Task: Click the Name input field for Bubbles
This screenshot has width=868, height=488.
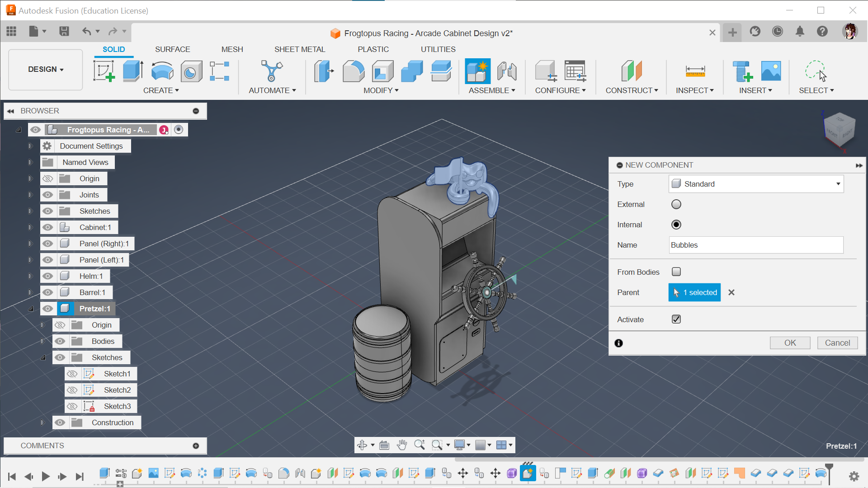Action: [x=756, y=245]
